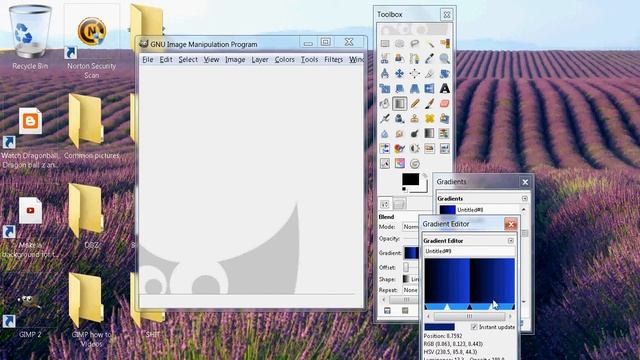Image resolution: width=640 pixels, height=360 pixels.
Task: Select the Alignment tool
Action: [x=414, y=73]
